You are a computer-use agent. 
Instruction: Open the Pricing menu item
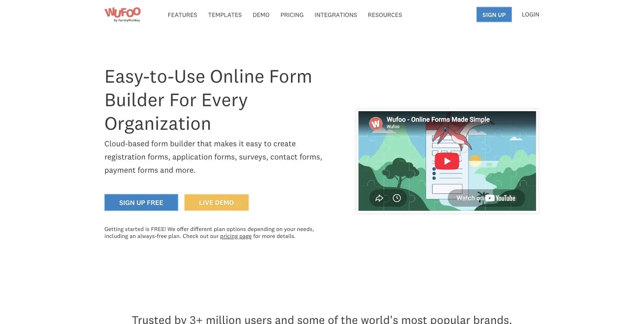pos(292,15)
